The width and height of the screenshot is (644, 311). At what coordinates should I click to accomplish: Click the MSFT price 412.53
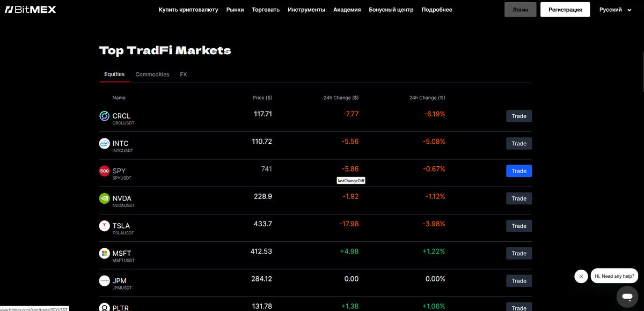point(261,251)
